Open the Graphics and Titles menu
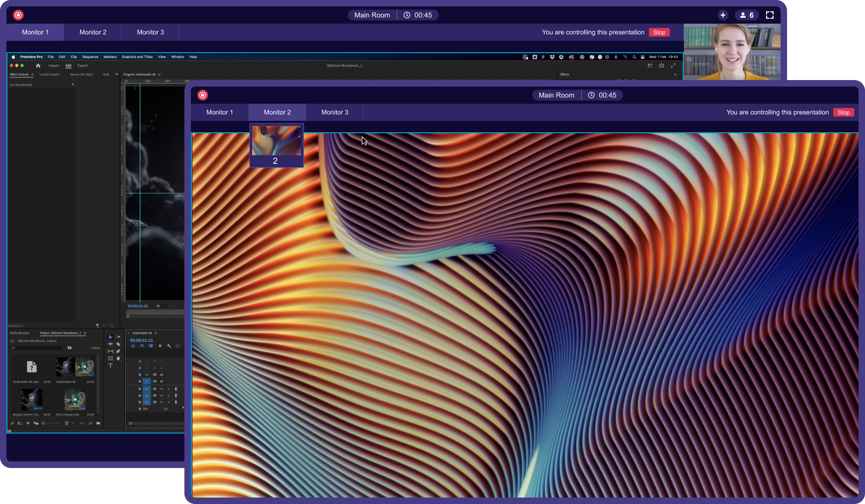This screenshot has width=865, height=504. [137, 57]
